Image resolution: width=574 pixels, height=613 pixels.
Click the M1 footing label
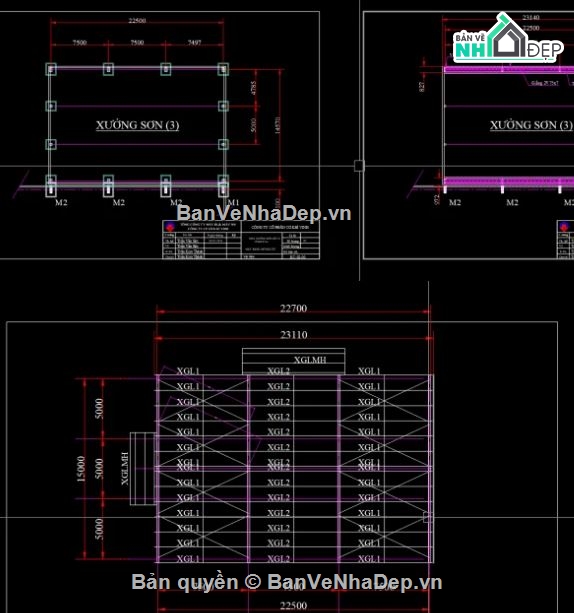pyautogui.click(x=233, y=202)
